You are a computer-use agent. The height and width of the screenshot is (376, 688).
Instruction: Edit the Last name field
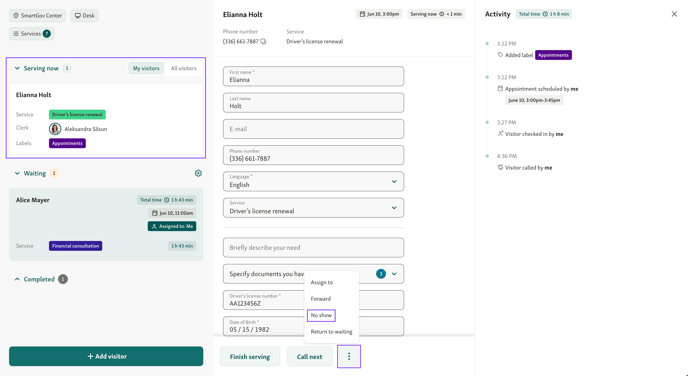point(313,103)
